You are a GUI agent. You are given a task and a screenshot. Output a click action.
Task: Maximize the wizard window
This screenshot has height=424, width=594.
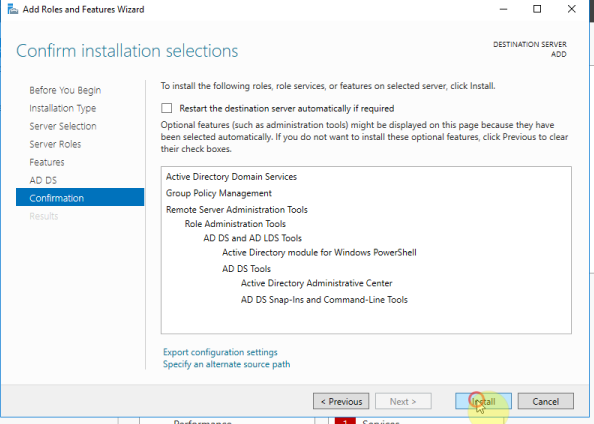click(537, 9)
